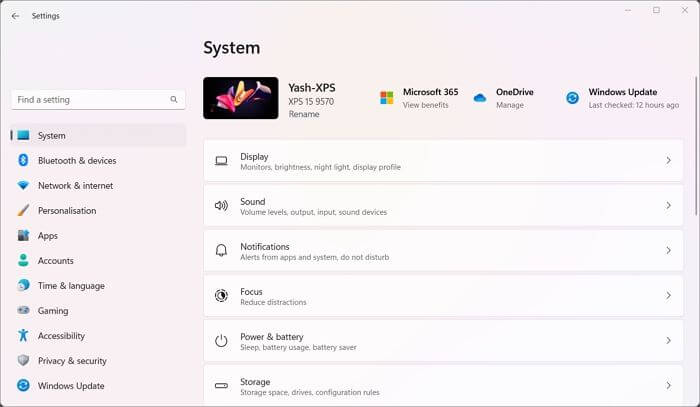
Task: Open Notifications chevron arrow
Action: pyautogui.click(x=668, y=250)
